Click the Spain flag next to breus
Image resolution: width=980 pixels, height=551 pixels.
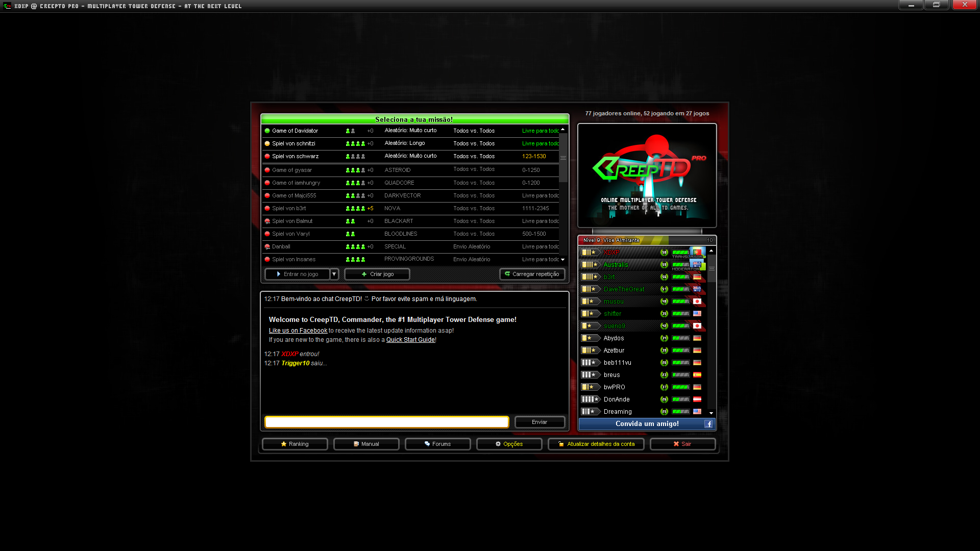[x=697, y=375]
